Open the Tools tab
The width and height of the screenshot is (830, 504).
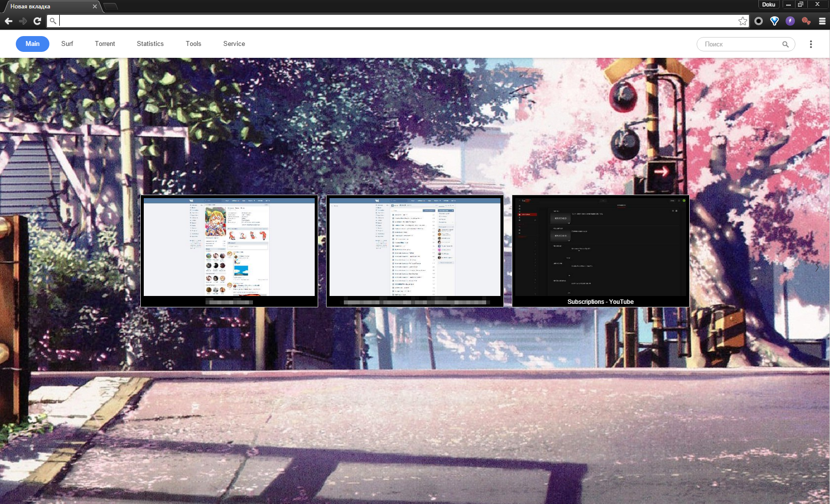pyautogui.click(x=194, y=44)
